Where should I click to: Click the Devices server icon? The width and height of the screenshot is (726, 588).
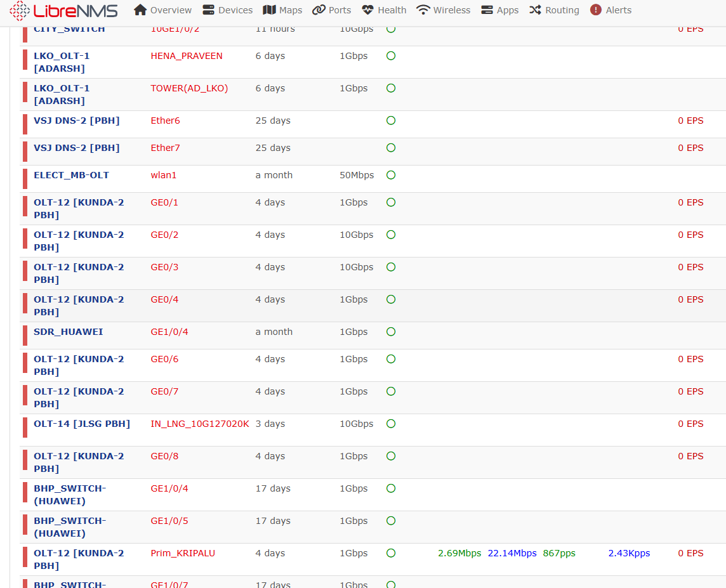(x=208, y=10)
